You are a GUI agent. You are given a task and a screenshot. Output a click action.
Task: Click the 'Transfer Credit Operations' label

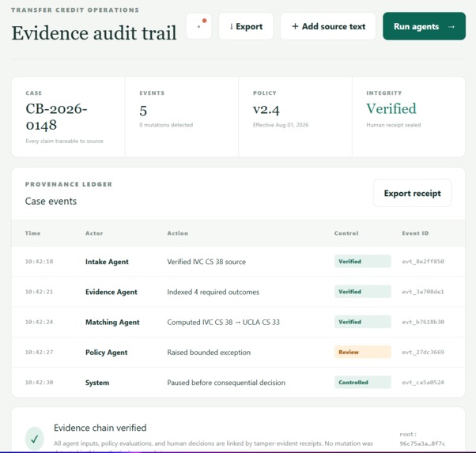(75, 10)
